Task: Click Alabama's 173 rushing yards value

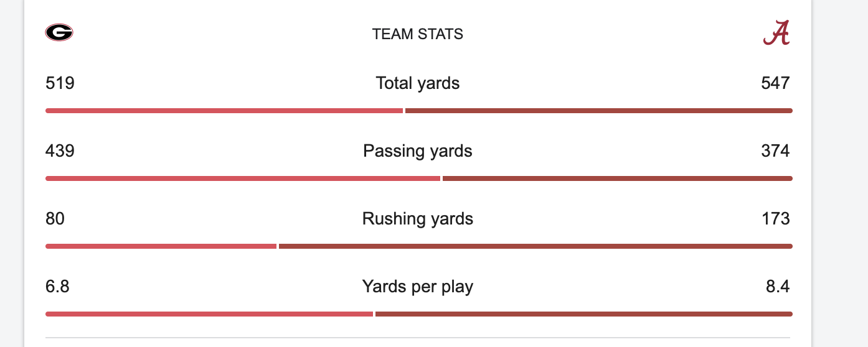Action: 775,219
